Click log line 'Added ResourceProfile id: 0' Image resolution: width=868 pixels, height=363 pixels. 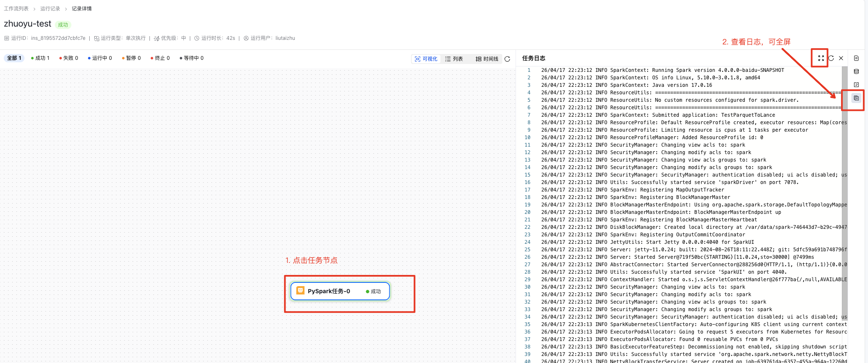tap(652, 137)
